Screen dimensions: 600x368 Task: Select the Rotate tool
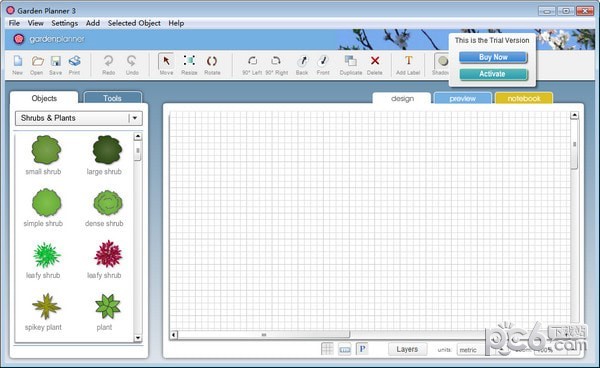click(x=212, y=64)
